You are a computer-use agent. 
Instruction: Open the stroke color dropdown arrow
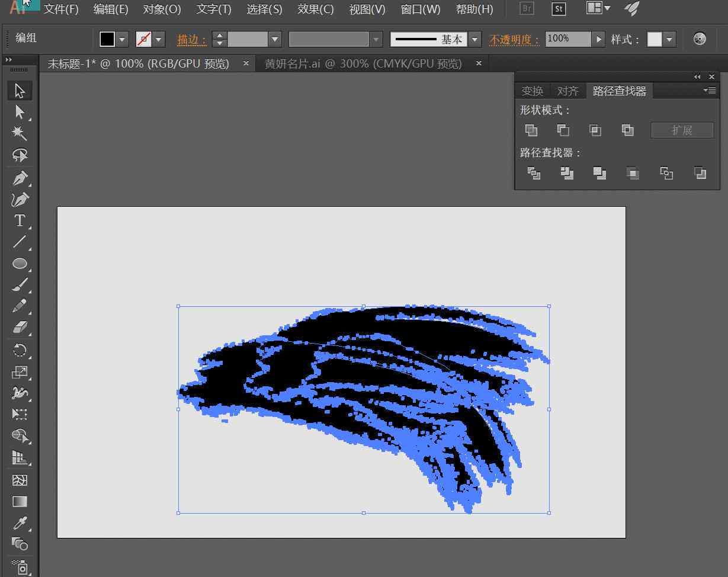[x=159, y=40]
